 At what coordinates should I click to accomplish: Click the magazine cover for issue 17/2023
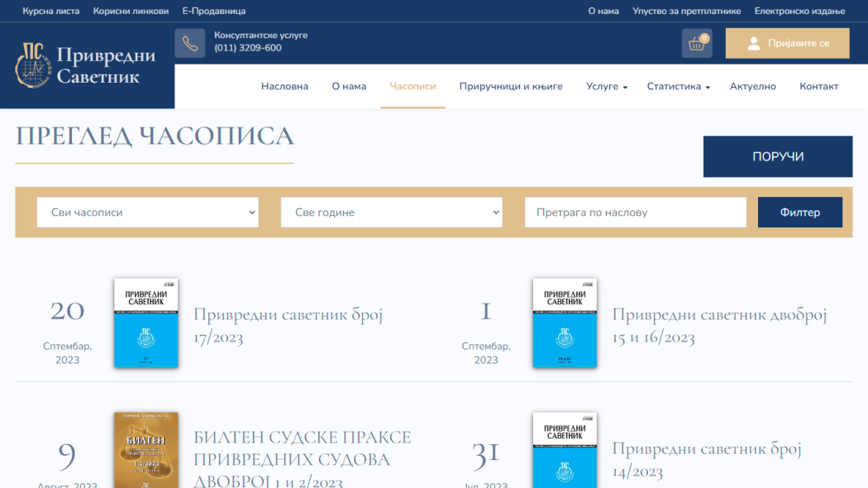pyautogui.click(x=145, y=323)
